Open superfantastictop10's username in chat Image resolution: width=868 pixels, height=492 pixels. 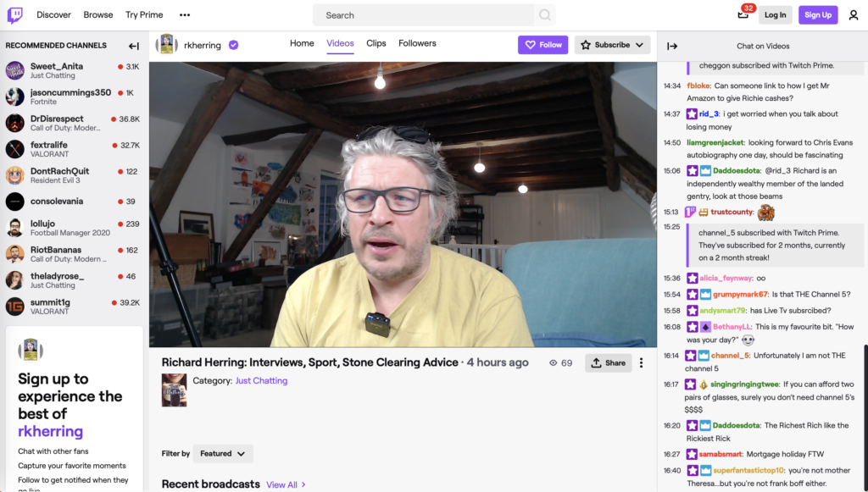coord(748,471)
